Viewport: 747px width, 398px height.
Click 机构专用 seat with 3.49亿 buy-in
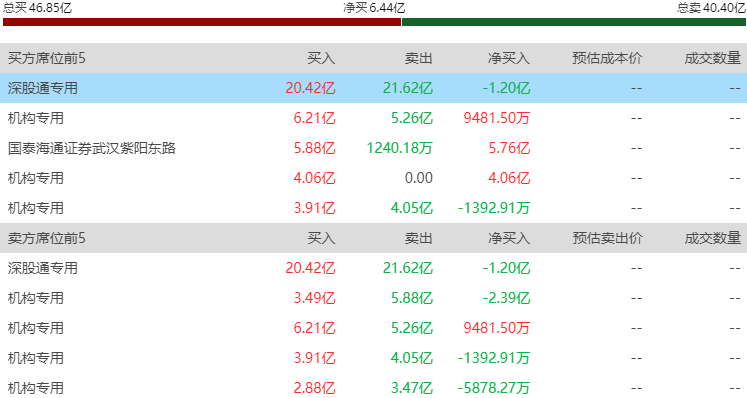(x=36, y=298)
